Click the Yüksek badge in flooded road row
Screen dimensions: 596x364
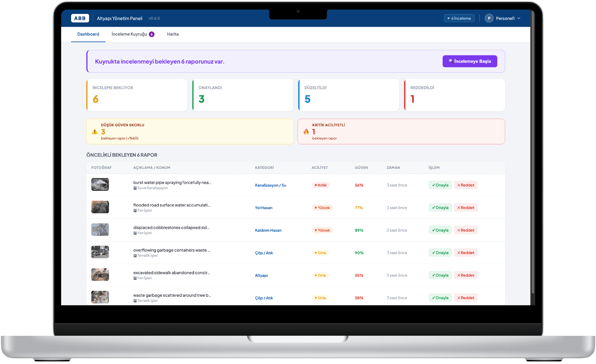click(322, 208)
